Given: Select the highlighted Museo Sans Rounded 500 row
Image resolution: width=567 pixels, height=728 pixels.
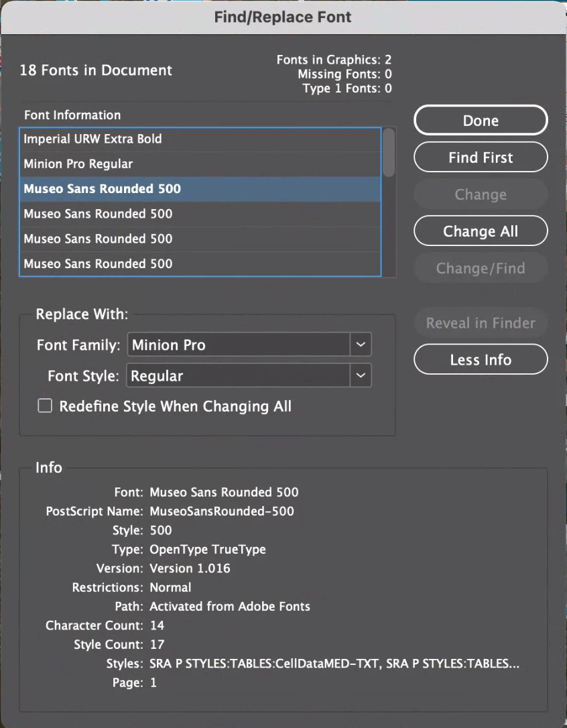Looking at the screenshot, I should [200, 189].
